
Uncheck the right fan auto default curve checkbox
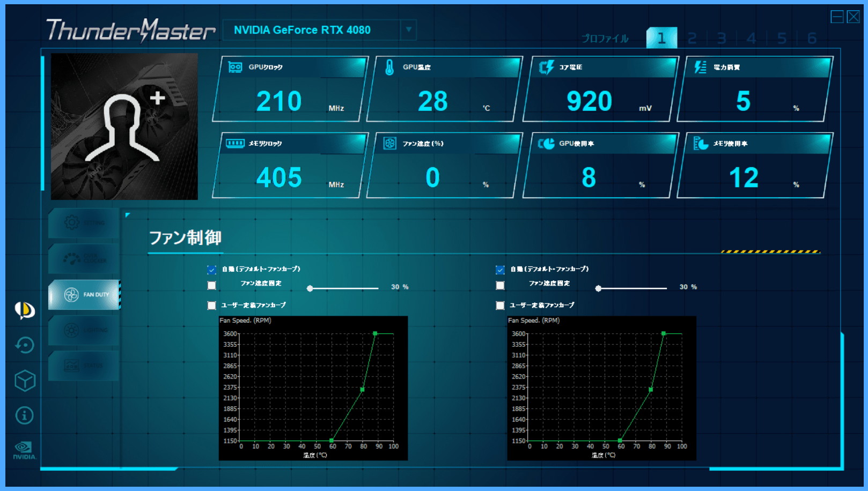[x=500, y=270]
